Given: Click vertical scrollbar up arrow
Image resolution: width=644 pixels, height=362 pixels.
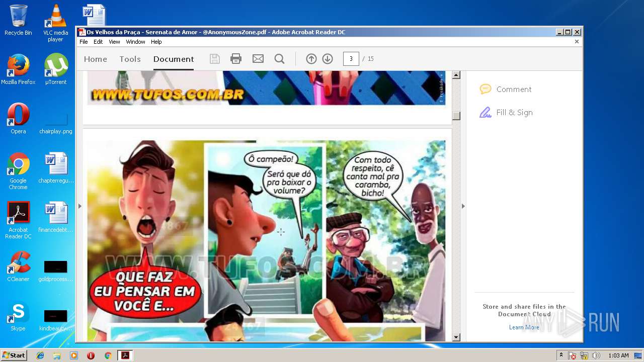Looking at the screenshot, I should [456, 75].
